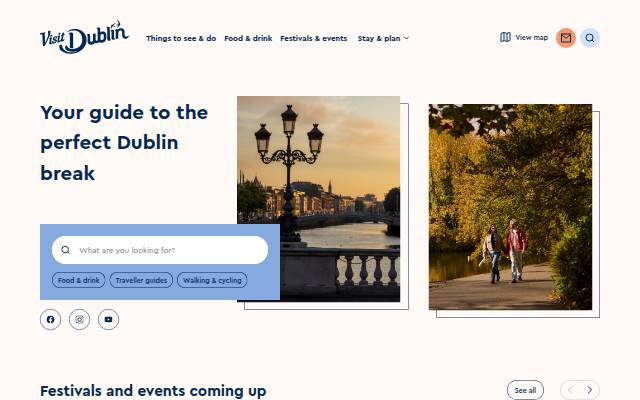Go to next festivals carousel slide

590,390
